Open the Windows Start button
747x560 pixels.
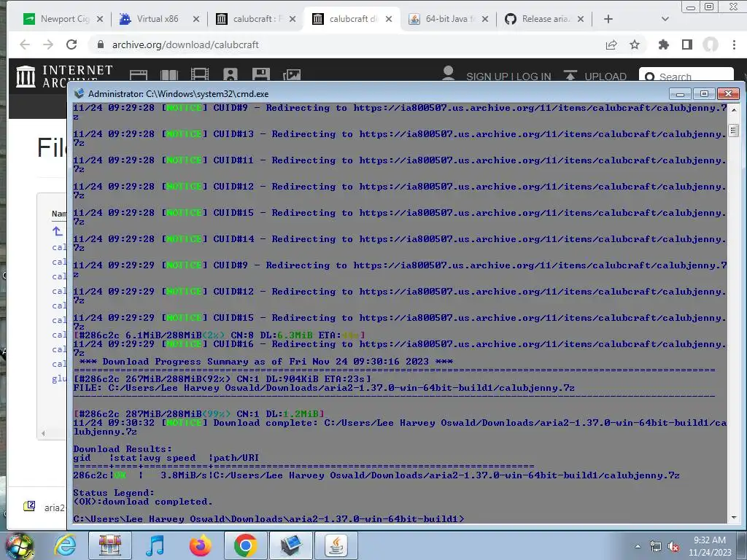[x=19, y=546]
